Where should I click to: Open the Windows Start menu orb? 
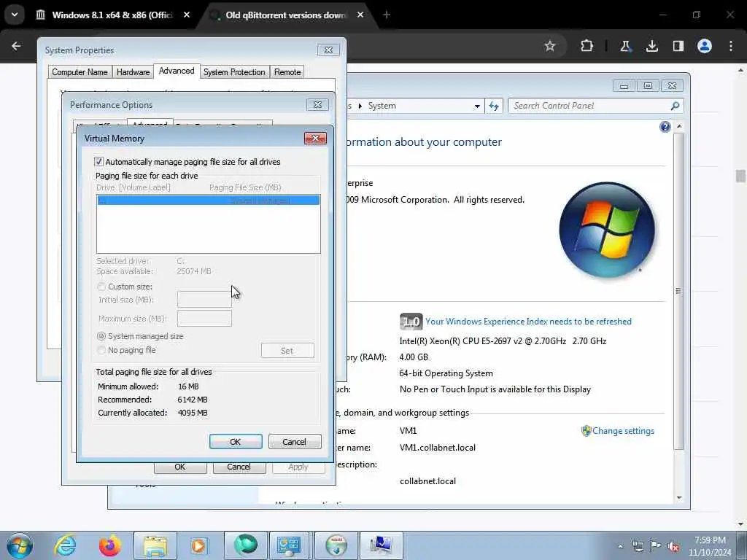click(x=20, y=545)
